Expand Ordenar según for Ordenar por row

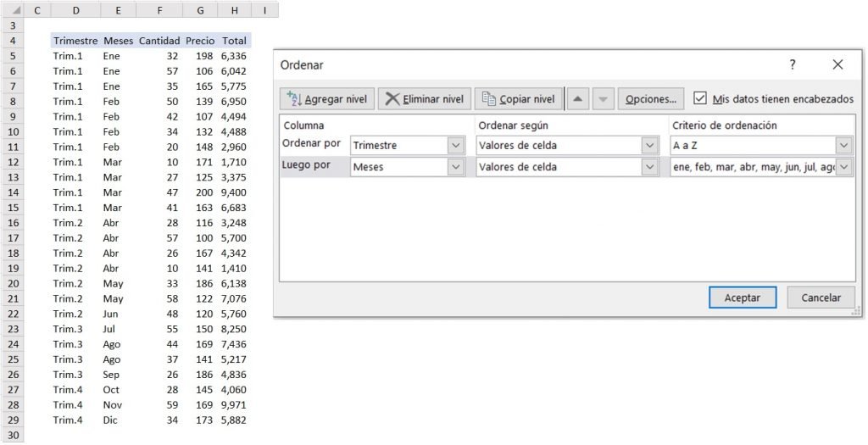tap(649, 146)
